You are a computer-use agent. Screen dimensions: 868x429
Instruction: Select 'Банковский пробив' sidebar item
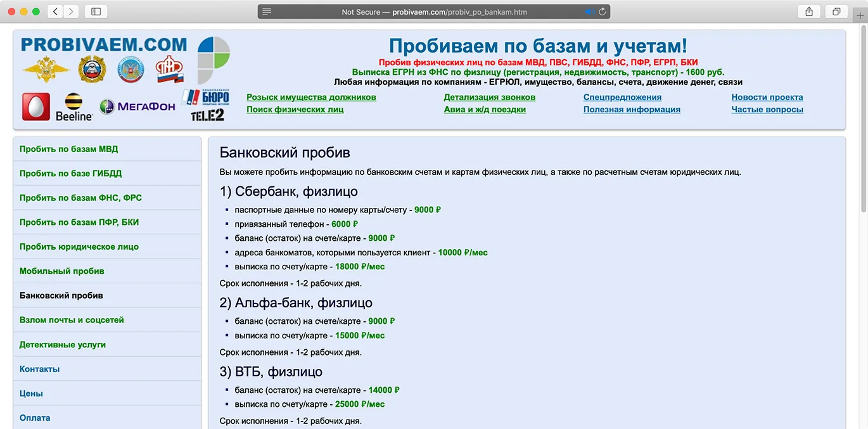click(x=107, y=295)
